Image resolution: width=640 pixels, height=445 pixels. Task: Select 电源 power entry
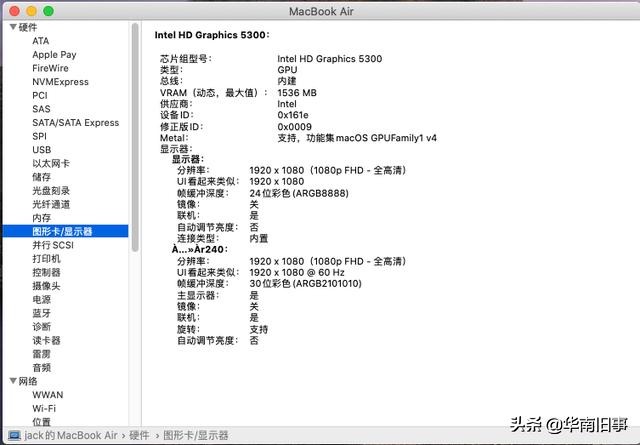tap(42, 300)
